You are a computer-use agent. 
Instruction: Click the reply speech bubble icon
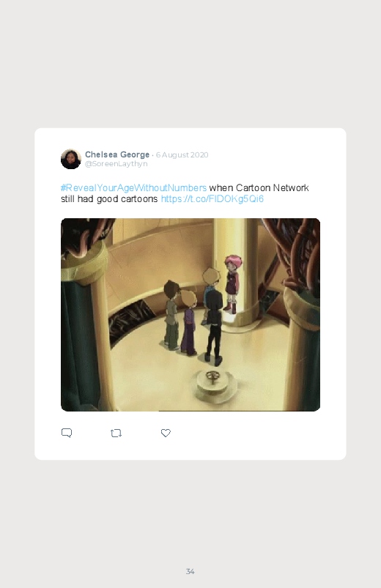pyautogui.click(x=67, y=433)
